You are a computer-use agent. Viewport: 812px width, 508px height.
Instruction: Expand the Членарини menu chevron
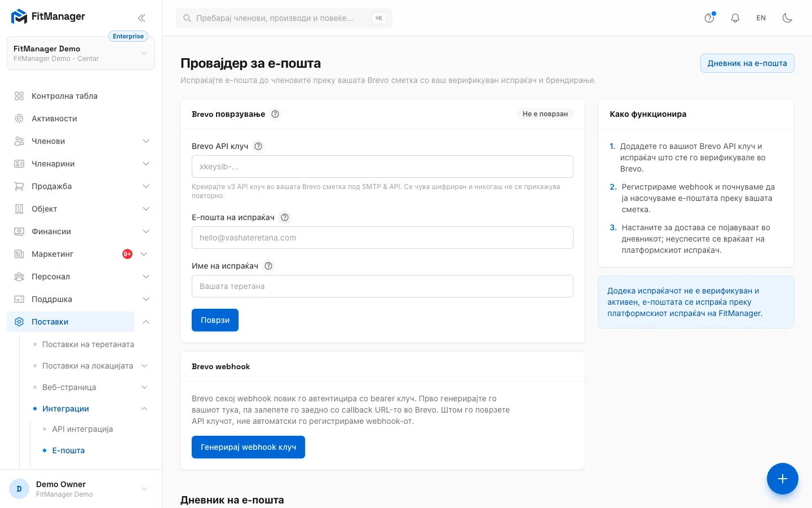[x=146, y=164]
